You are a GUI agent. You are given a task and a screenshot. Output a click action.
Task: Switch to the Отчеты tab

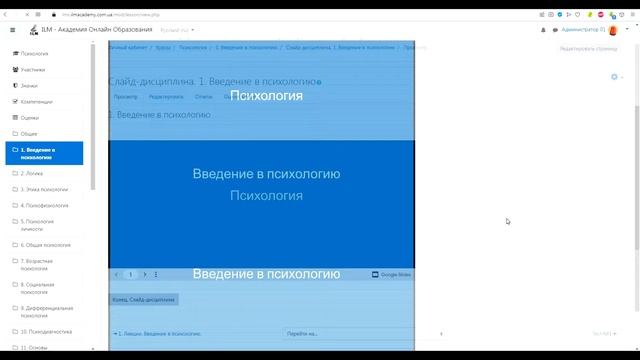coord(203,97)
